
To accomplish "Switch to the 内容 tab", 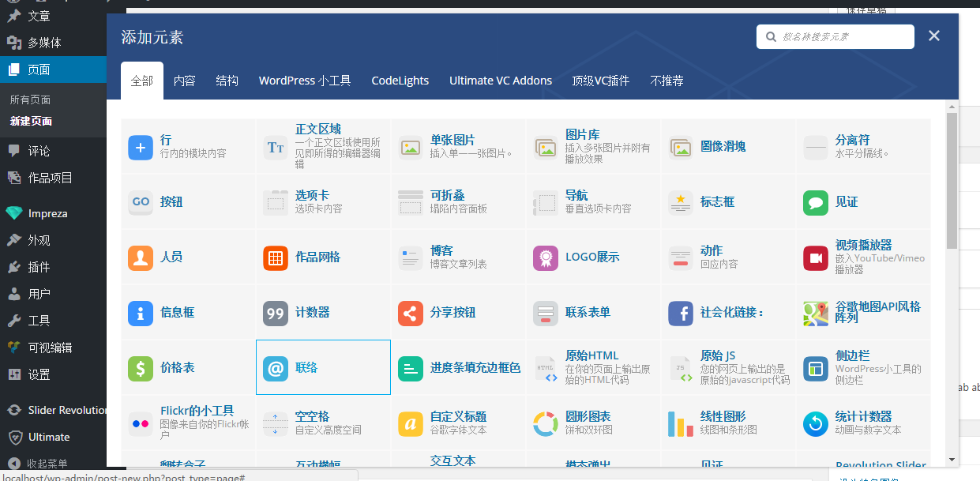I will pyautogui.click(x=185, y=81).
